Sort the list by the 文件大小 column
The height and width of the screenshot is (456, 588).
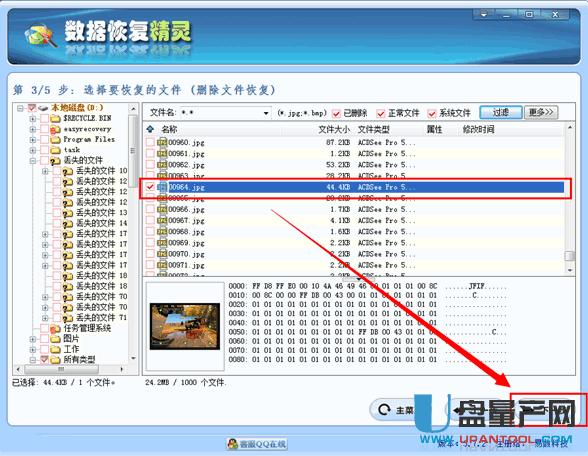(334, 129)
